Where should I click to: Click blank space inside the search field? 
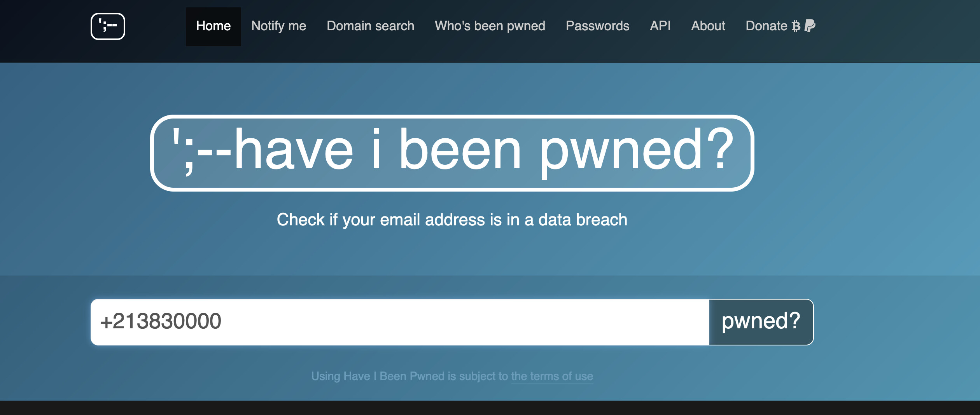pyautogui.click(x=467, y=322)
